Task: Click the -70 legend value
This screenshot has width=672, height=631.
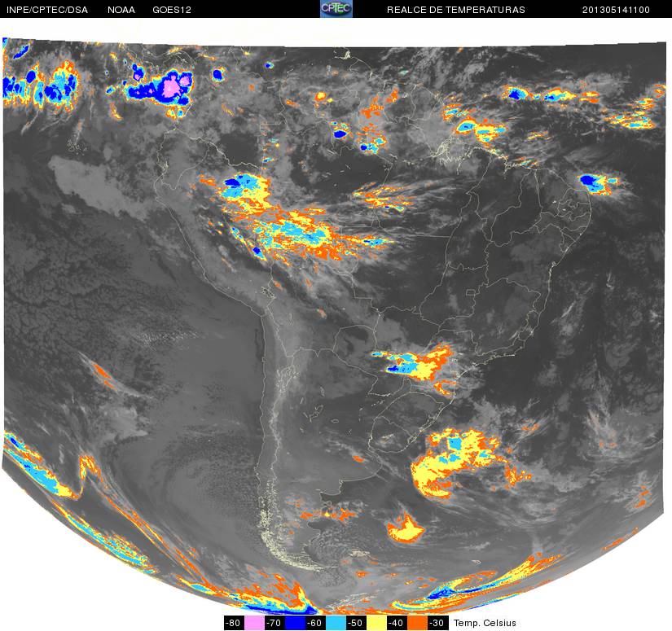Action: click(x=275, y=623)
